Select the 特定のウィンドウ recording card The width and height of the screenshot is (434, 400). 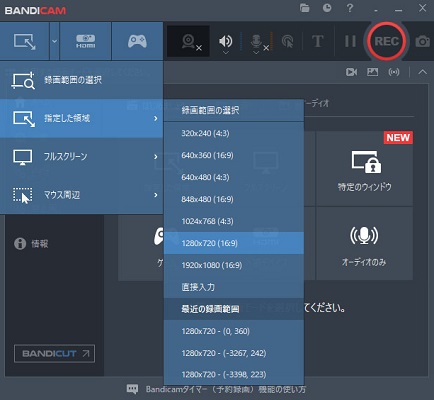364,169
